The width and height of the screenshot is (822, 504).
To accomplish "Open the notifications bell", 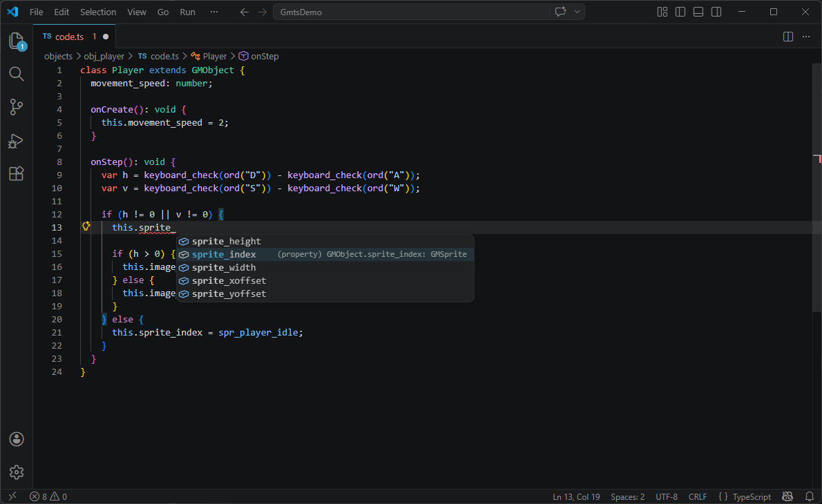I will (808, 496).
